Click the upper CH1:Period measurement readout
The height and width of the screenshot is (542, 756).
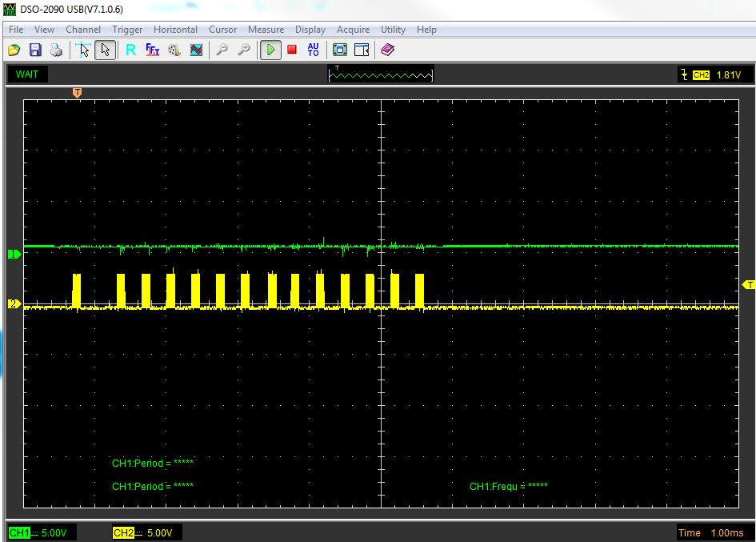click(152, 464)
